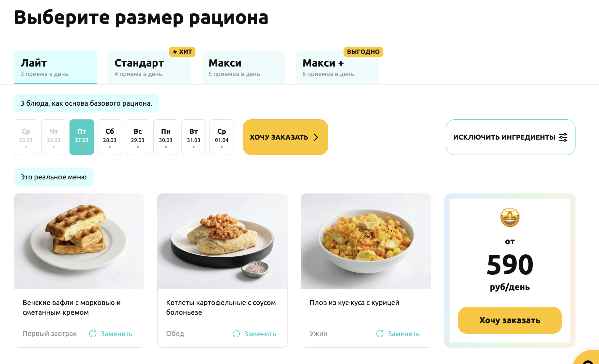599x364 pixels.
Task: Choose Вс 29.03 delivery day
Action: coord(138,137)
